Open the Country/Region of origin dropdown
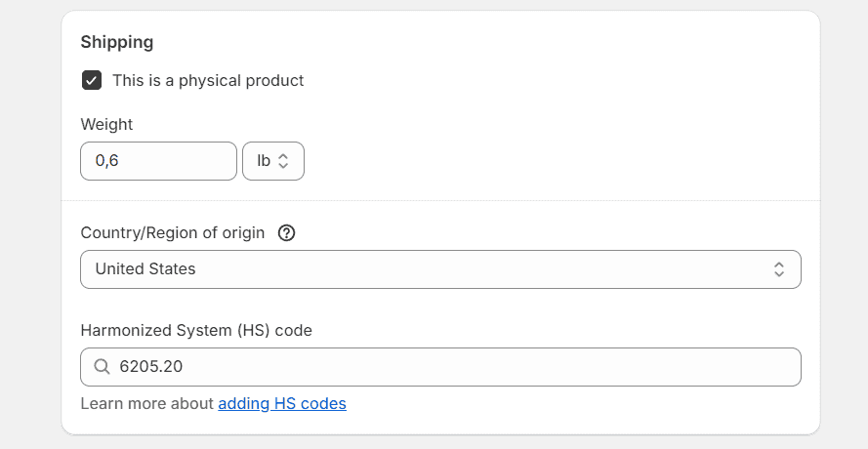868x449 pixels. [x=440, y=269]
